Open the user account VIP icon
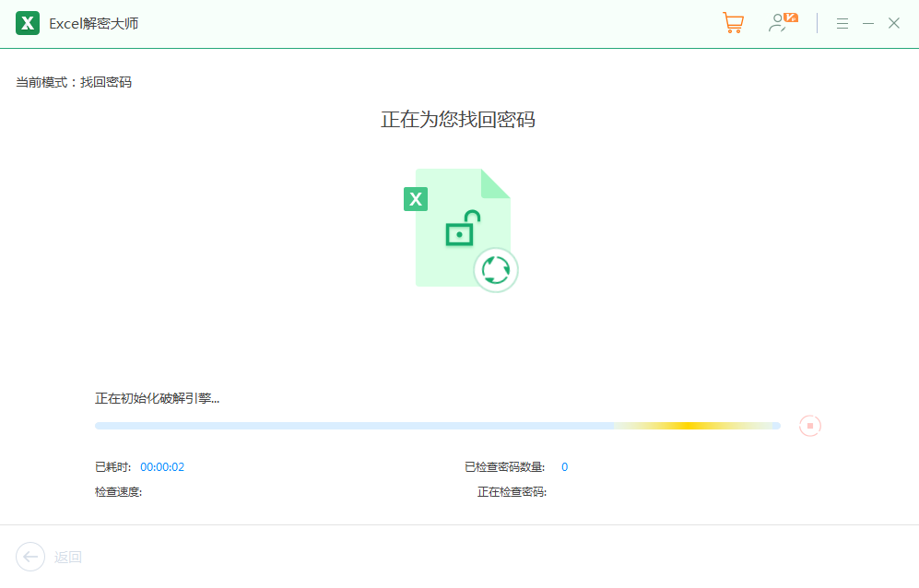 783,23
